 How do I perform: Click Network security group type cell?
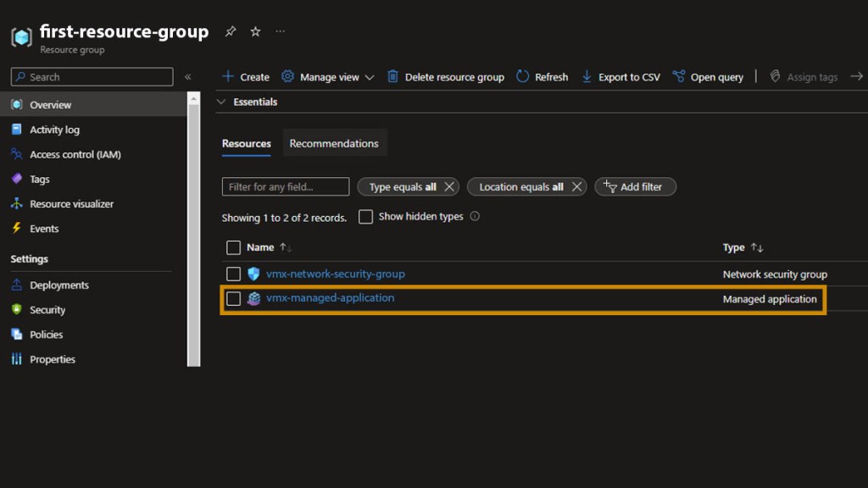coord(775,274)
